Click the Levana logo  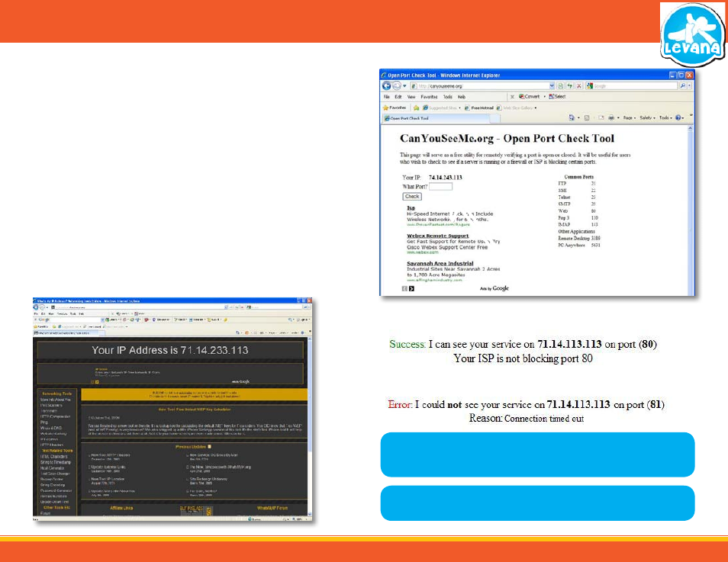(692, 34)
